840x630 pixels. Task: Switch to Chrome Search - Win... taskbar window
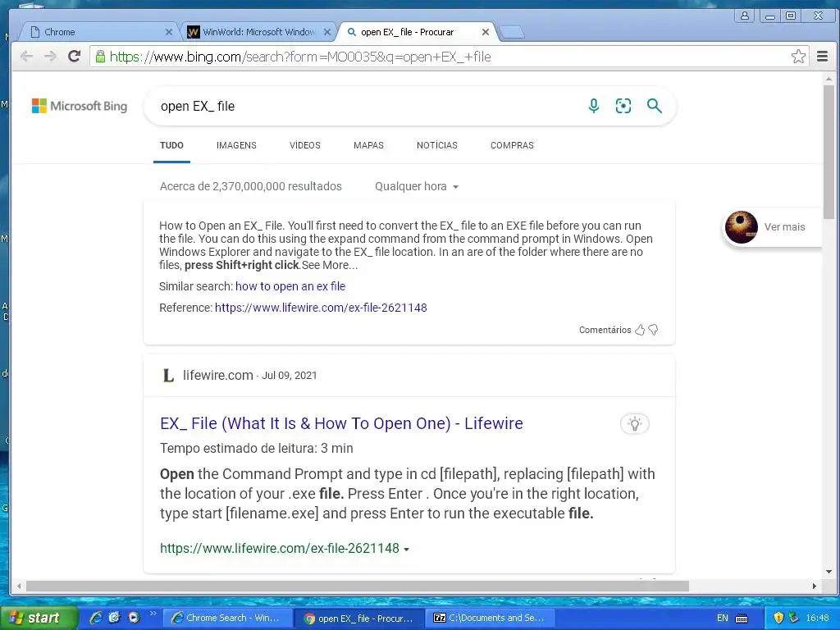(227, 618)
